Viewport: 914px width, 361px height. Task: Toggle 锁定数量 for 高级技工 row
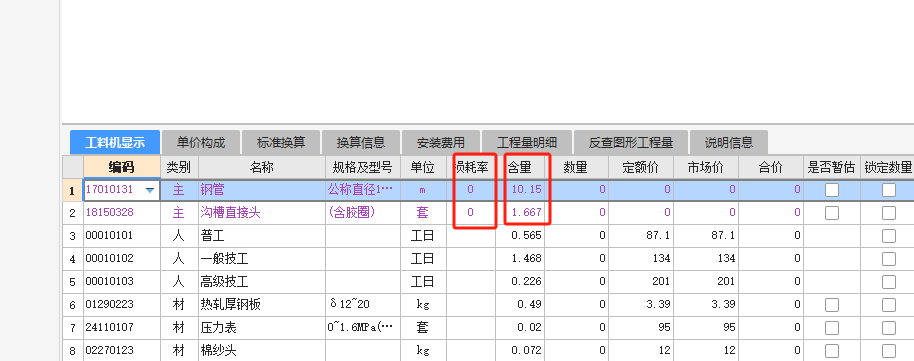pos(888,282)
